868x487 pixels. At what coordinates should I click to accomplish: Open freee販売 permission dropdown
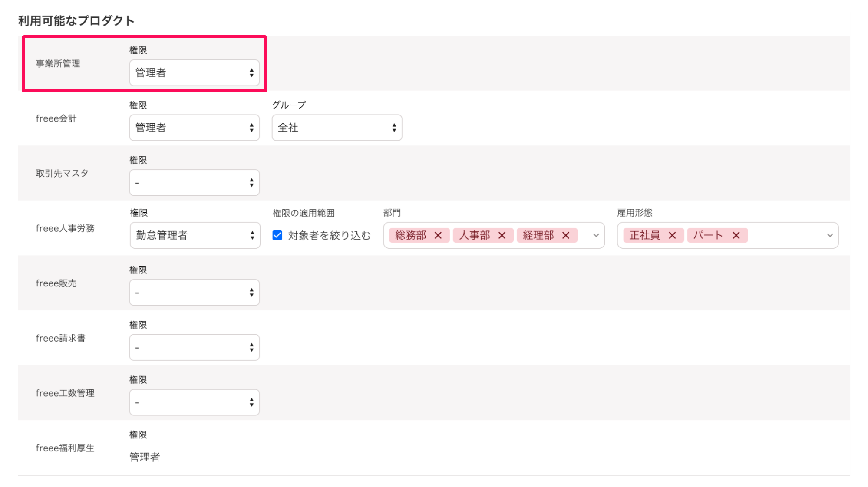(195, 293)
